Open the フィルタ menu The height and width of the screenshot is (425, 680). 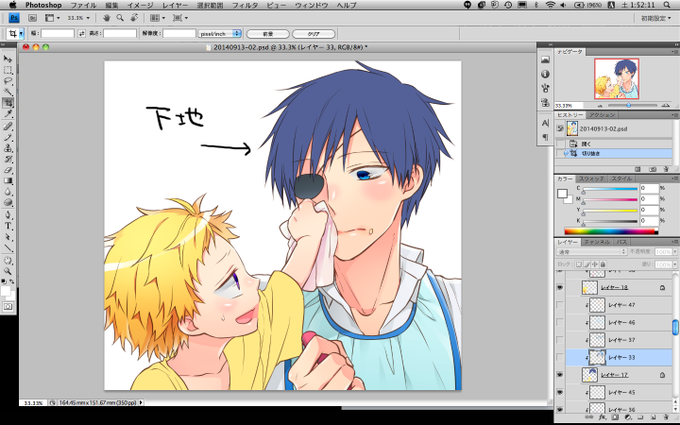click(245, 5)
